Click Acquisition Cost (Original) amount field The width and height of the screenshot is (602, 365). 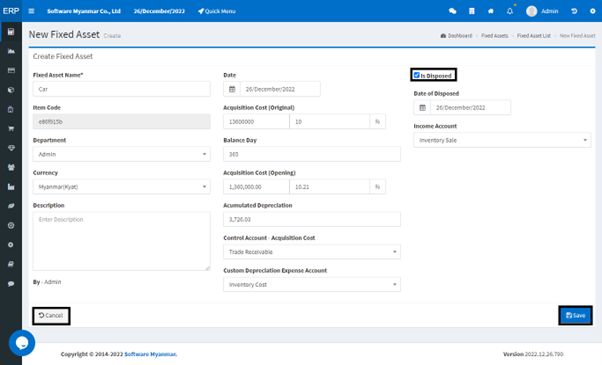(x=256, y=122)
